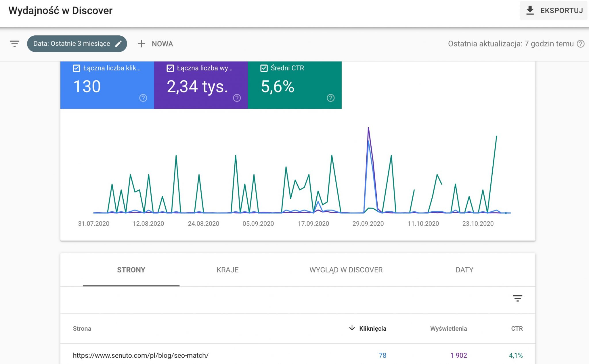
Task: Switch to the KRAJE tab
Action: point(227,270)
